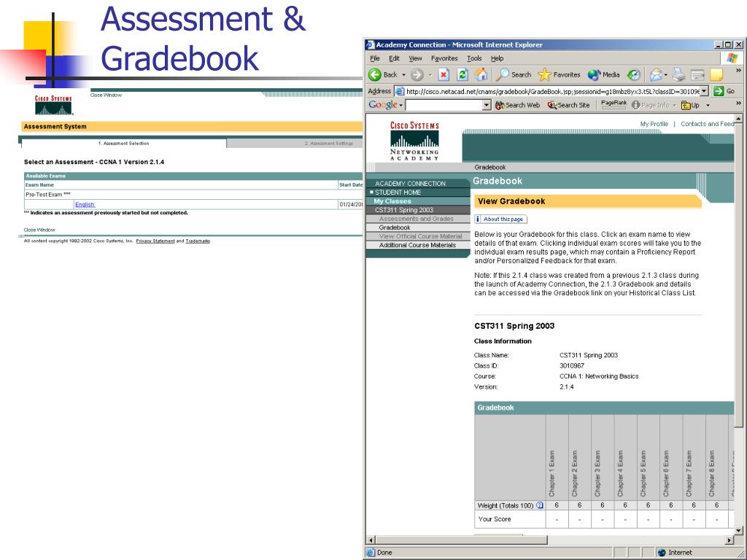Click the top Close Window link in Assessment System

106,96
